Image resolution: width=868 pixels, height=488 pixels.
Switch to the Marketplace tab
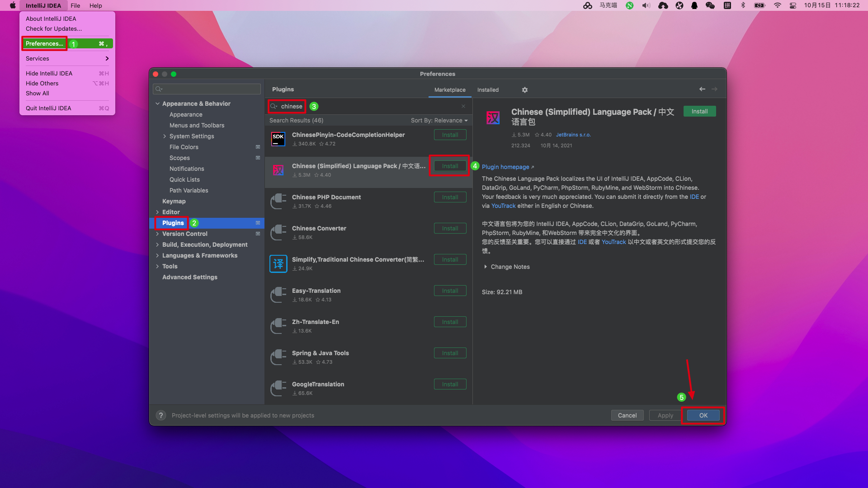(x=450, y=90)
